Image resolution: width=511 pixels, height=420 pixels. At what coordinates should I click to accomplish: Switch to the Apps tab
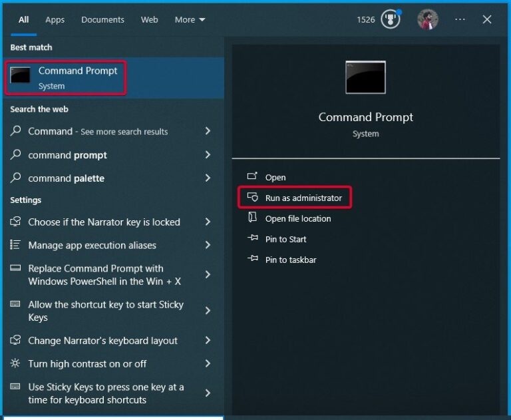[x=55, y=20]
